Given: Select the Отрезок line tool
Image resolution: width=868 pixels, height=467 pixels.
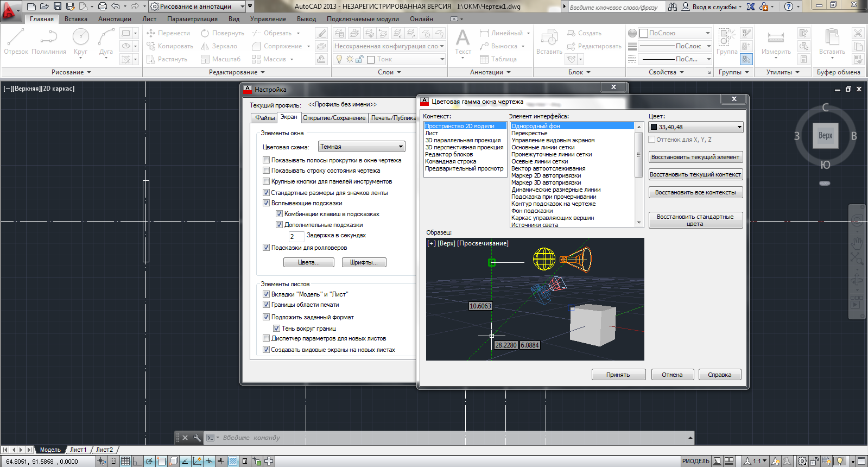Looking at the screenshot, I should tap(16, 42).
